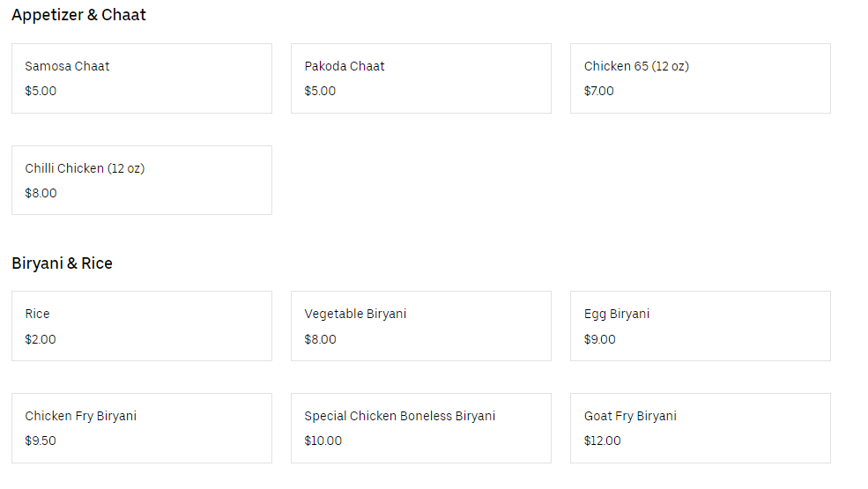Open the Pakoda Chaat item card
The width and height of the screenshot is (868, 489).
[420, 78]
